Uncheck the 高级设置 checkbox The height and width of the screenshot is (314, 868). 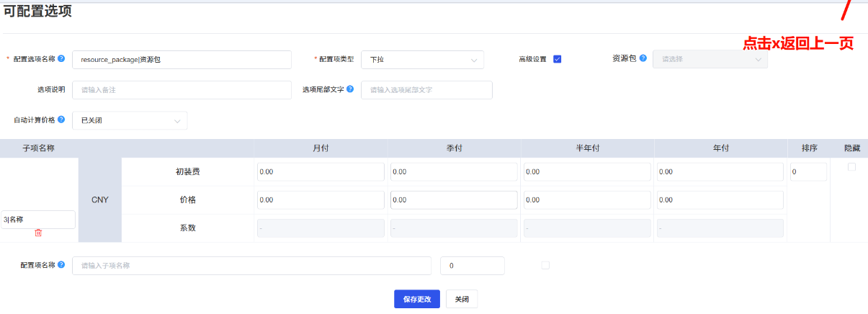[558, 59]
